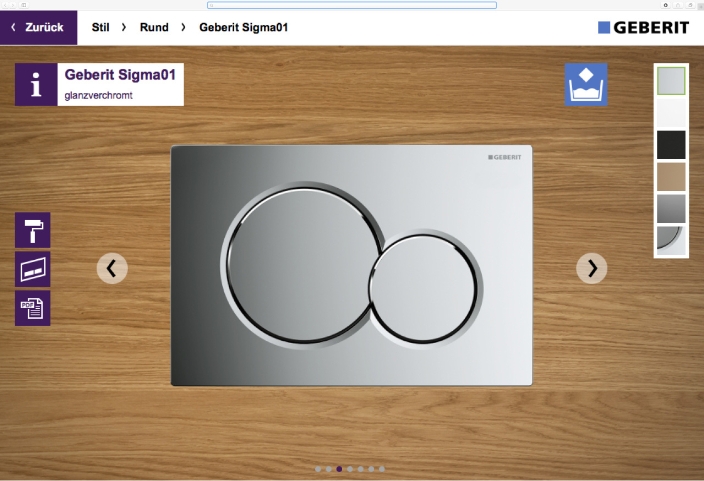704x481 pixels.
Task: Click the small flush button on plate
Action: 423,288
